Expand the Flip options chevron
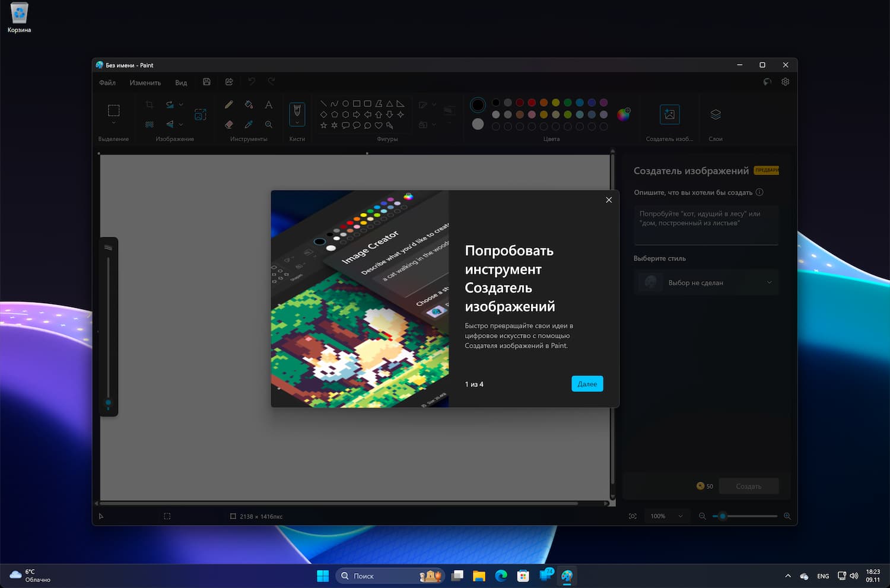Image resolution: width=890 pixels, height=588 pixels. (x=181, y=125)
